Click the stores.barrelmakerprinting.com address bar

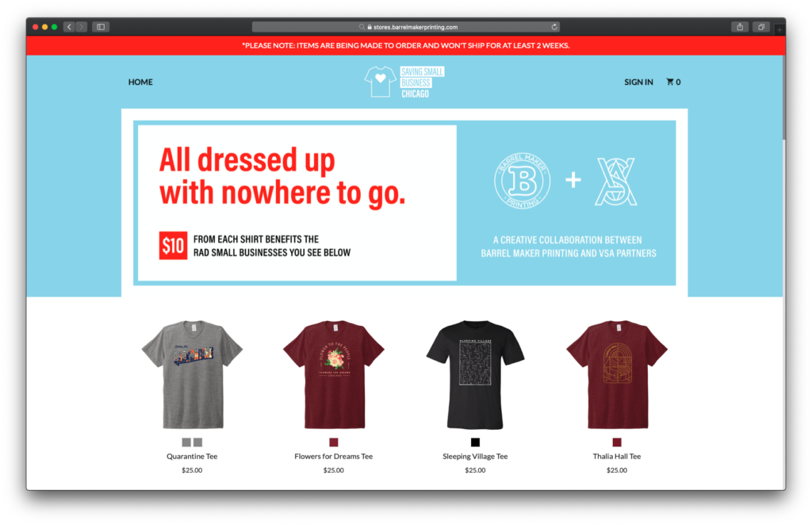tap(405, 27)
